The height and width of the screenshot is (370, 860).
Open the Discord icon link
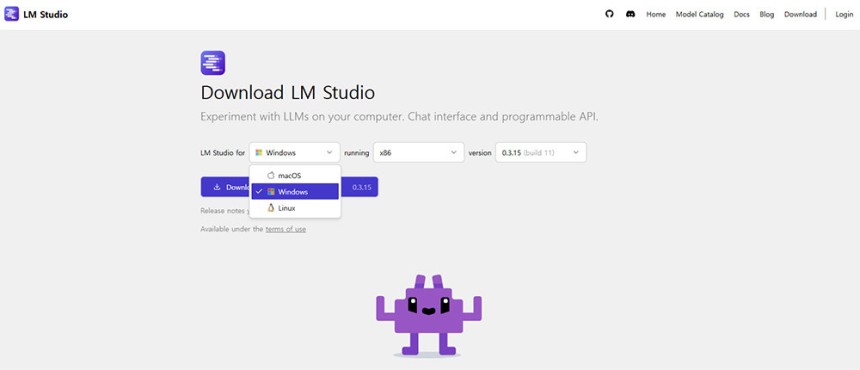(631, 14)
